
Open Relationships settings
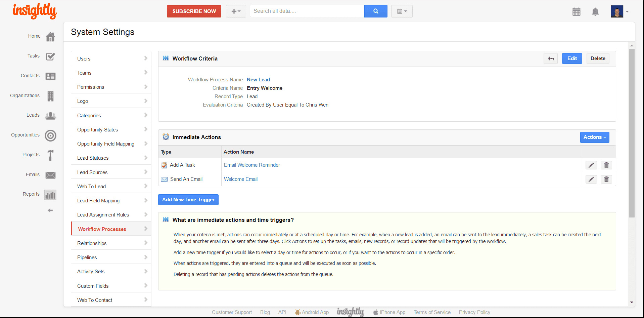pyautogui.click(x=111, y=243)
